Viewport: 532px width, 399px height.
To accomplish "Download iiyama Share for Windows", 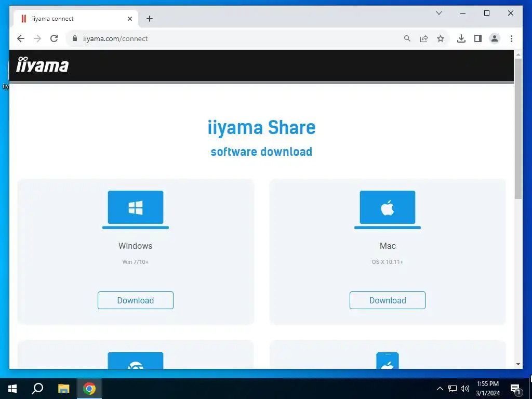I will click(136, 300).
